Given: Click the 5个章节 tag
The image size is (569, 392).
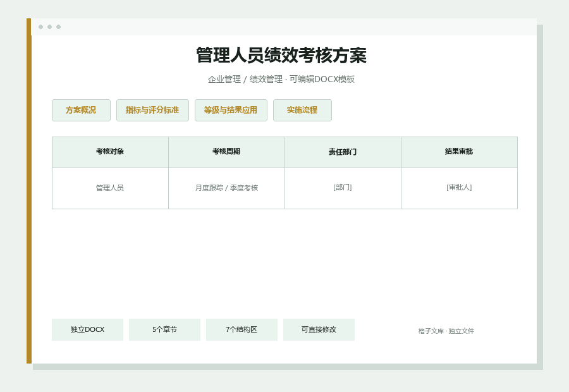Looking at the screenshot, I should tap(164, 329).
